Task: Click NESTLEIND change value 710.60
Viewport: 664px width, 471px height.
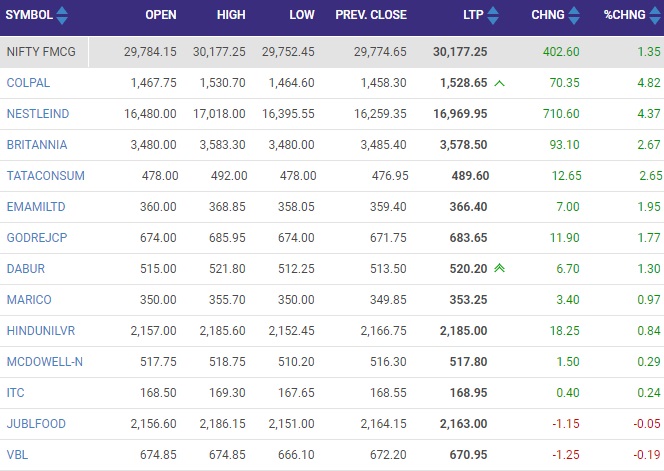Action: 561,114
